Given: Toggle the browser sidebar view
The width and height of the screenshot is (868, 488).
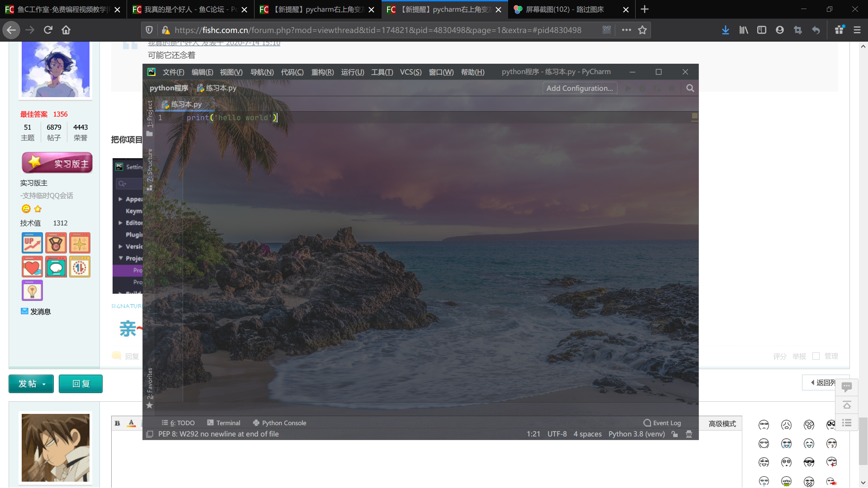Looking at the screenshot, I should click(x=762, y=30).
